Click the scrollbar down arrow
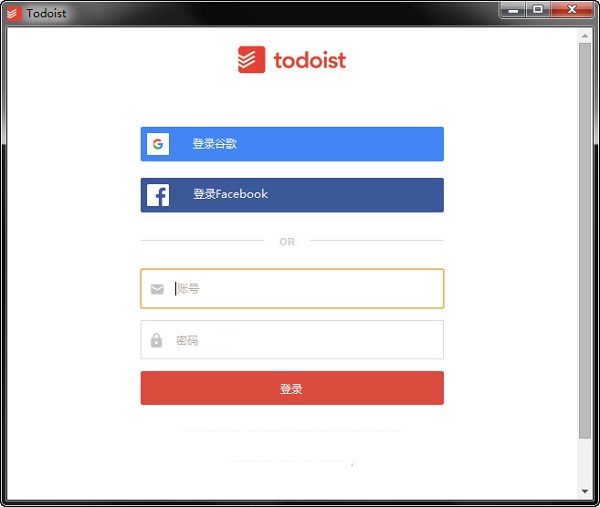This screenshot has width=600, height=507. [585, 491]
